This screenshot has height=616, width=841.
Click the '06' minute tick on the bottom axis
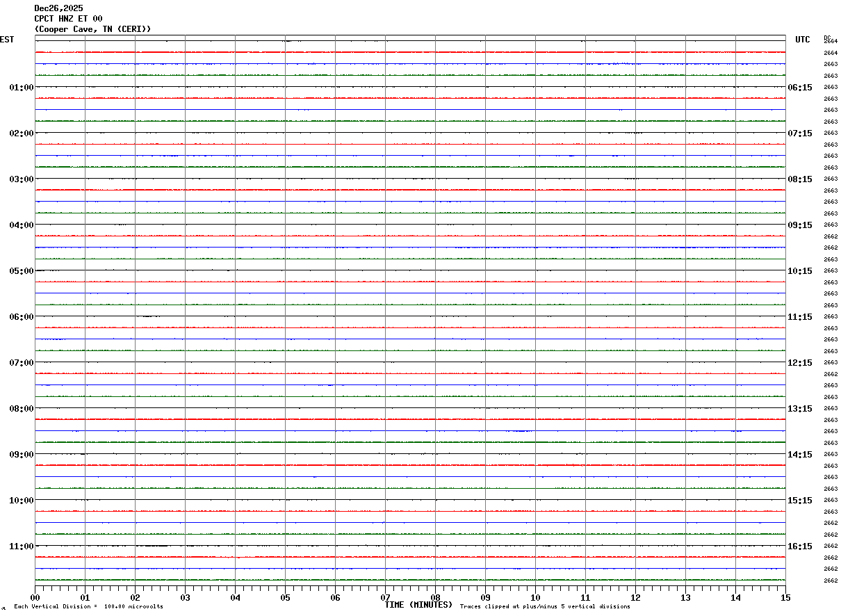click(336, 597)
